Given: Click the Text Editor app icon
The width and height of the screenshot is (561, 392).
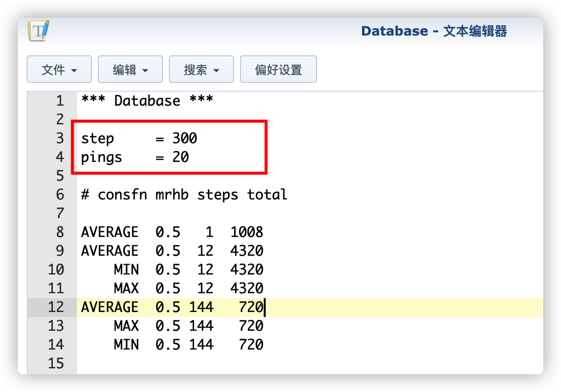Looking at the screenshot, I should 39,31.
